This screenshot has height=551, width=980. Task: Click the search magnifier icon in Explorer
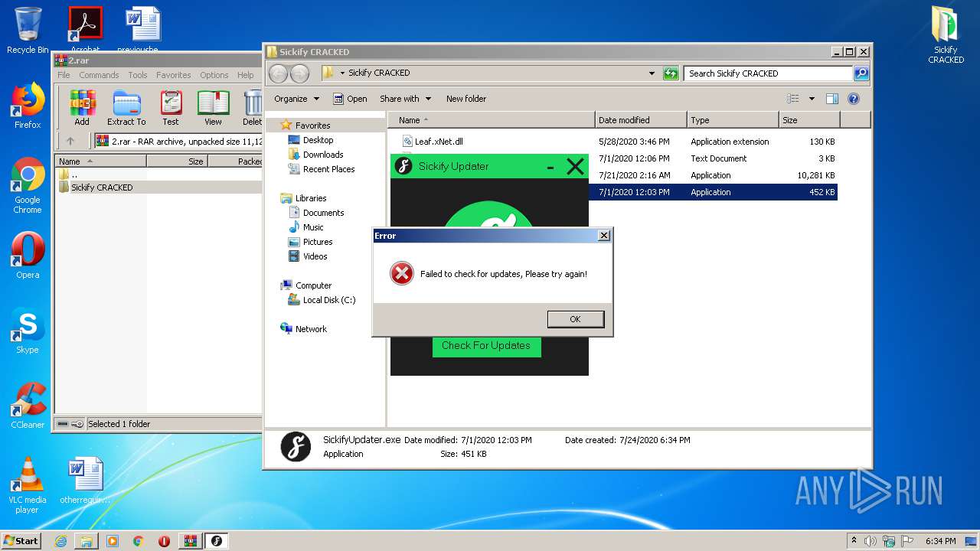point(861,73)
